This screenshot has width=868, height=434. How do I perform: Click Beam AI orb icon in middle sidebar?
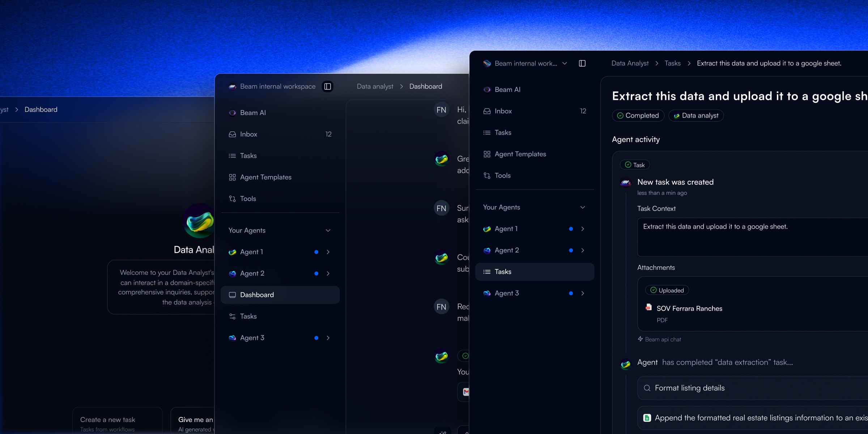233,113
